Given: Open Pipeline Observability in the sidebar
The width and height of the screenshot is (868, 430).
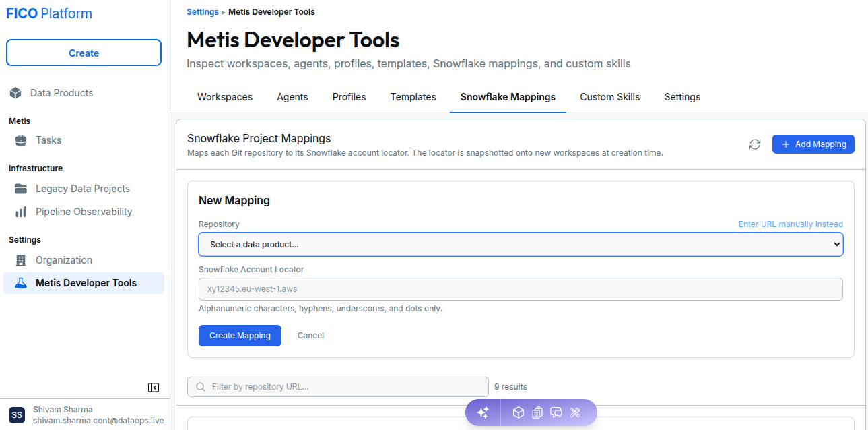Looking at the screenshot, I should (84, 212).
